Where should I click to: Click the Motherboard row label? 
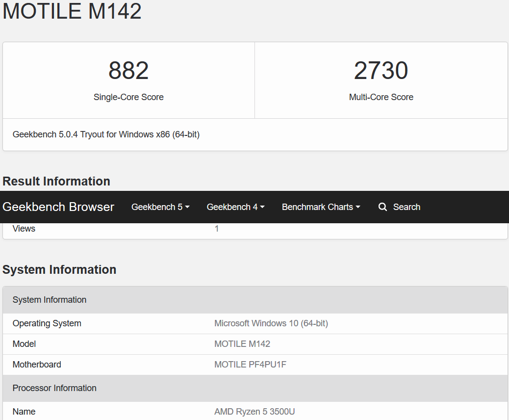37,365
